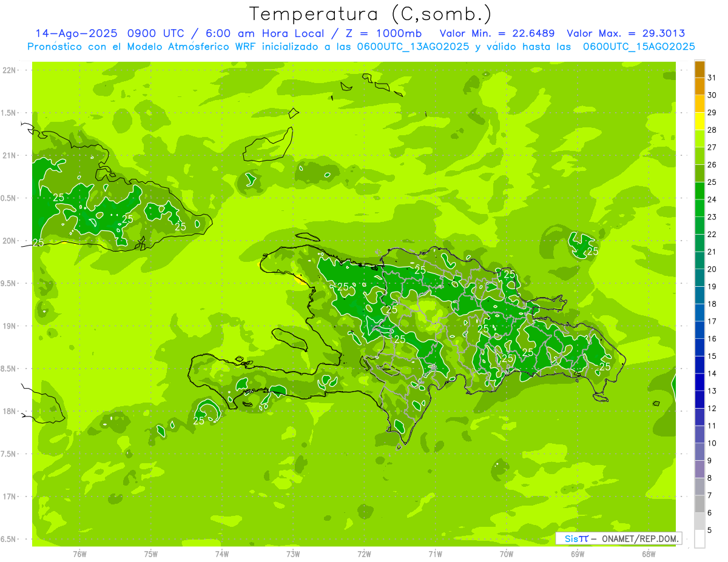Click the '23' label on the color legend
This screenshot has width=728, height=562.
point(712,217)
